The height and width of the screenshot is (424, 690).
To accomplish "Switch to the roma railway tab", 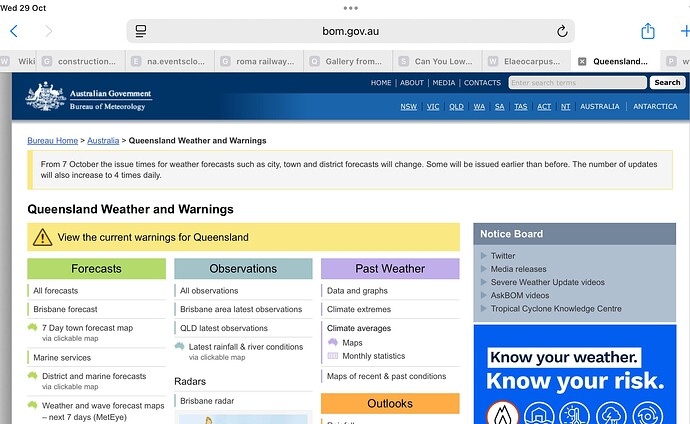I will click(x=259, y=61).
